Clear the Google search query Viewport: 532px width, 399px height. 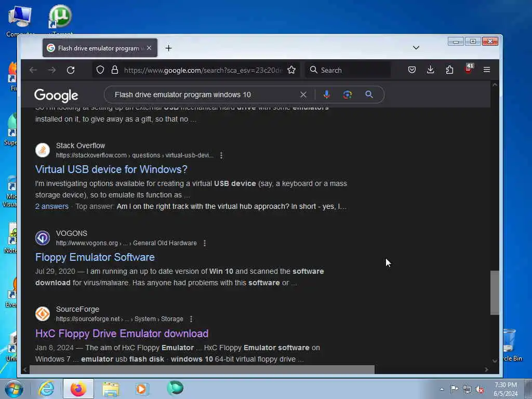pyautogui.click(x=303, y=95)
